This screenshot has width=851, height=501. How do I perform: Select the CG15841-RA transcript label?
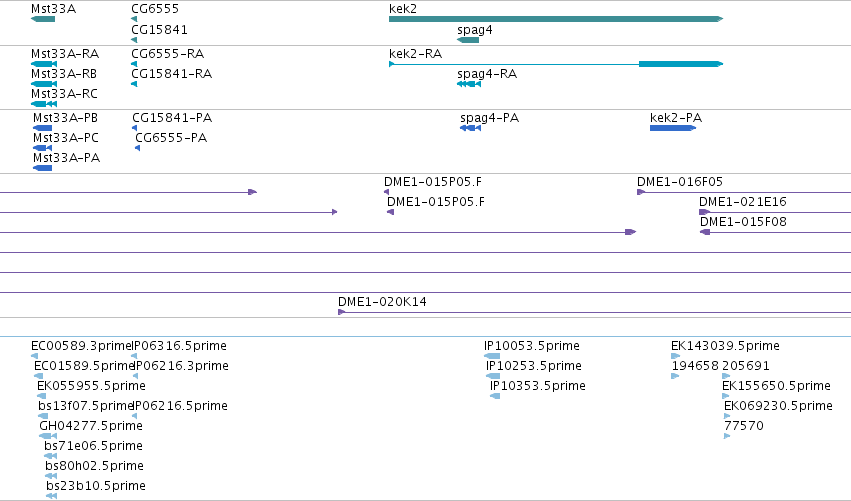click(172, 74)
